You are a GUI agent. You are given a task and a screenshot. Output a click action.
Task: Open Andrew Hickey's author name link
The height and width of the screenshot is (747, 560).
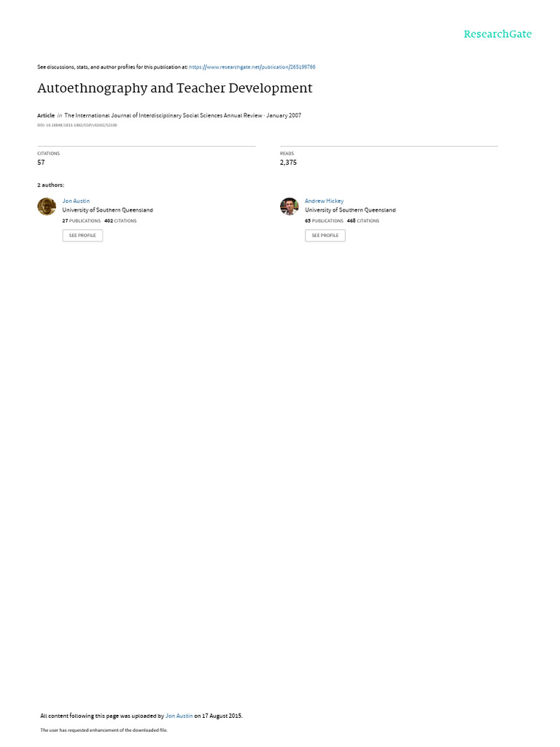pos(324,201)
